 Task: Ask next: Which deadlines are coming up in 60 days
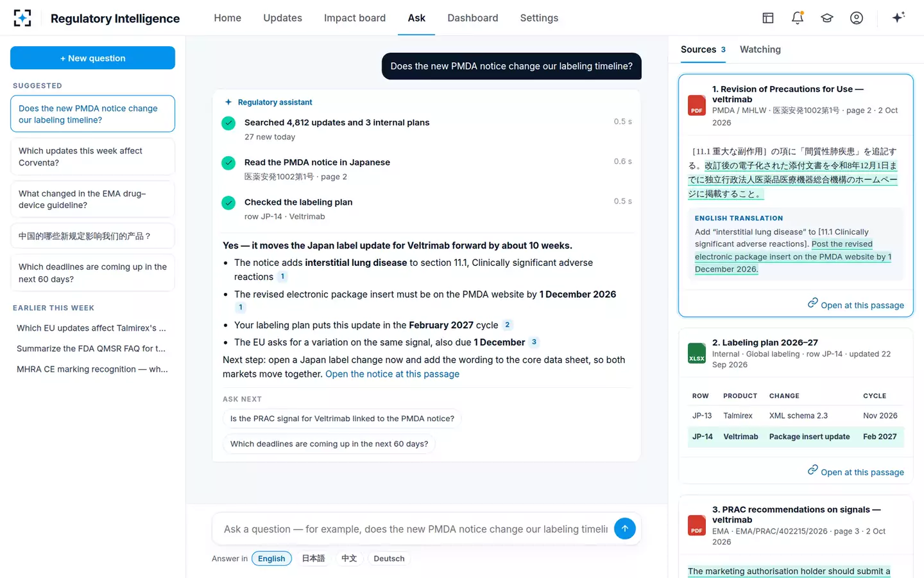point(329,444)
